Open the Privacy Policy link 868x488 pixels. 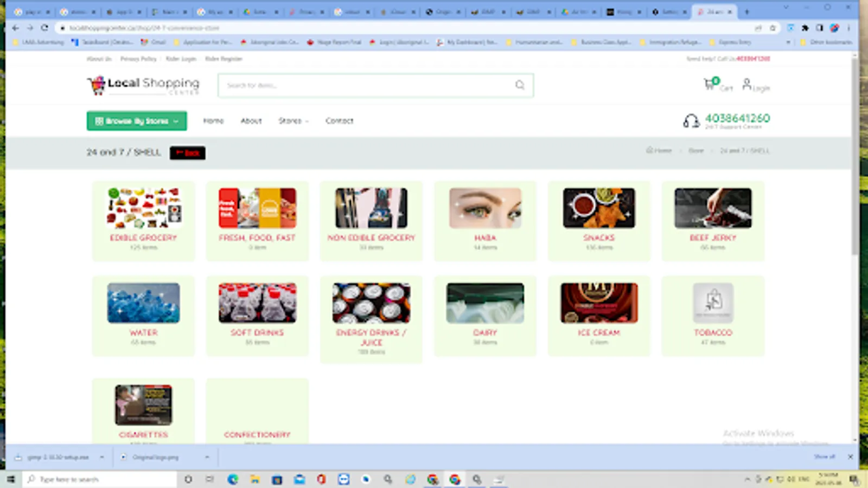(138, 59)
